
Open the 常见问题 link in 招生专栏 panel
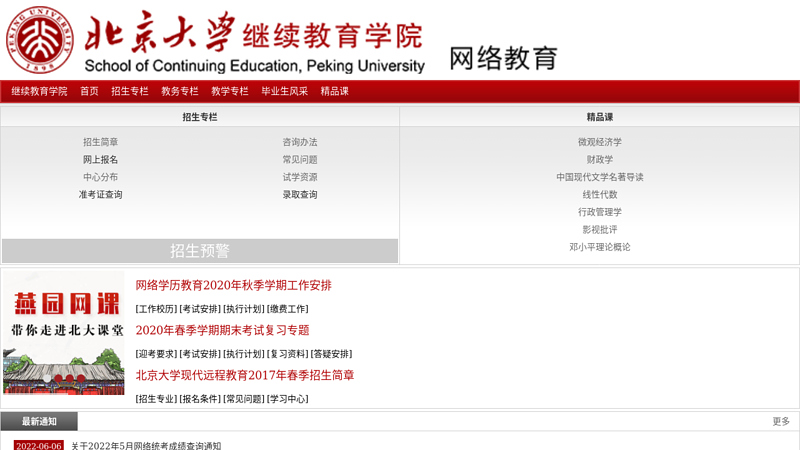tap(300, 160)
